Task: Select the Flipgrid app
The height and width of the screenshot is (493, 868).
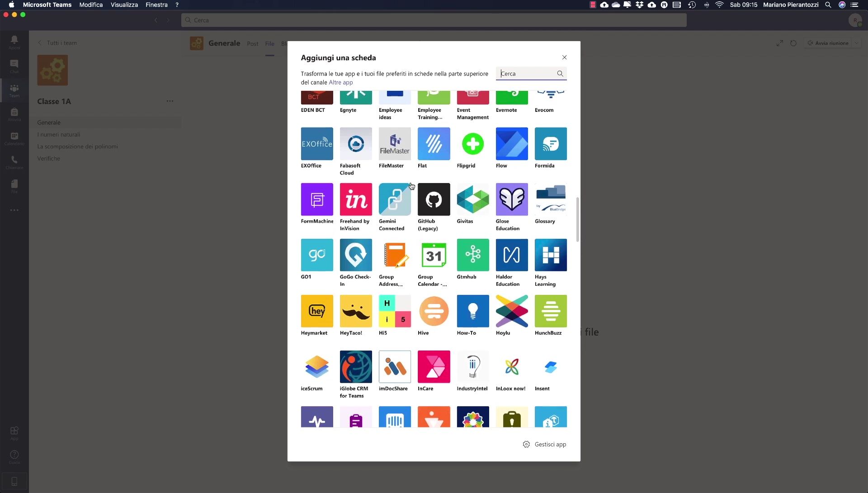Action: click(x=473, y=144)
